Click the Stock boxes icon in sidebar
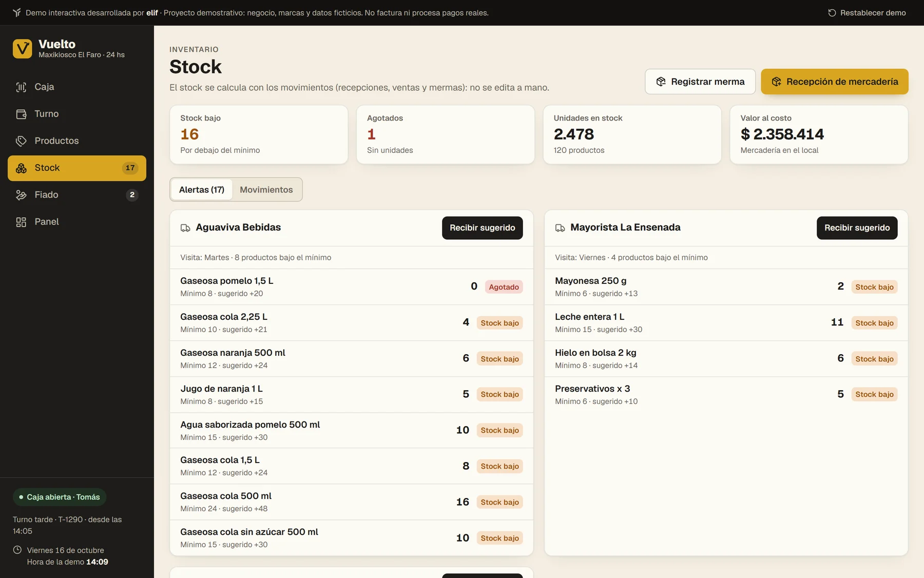Image resolution: width=924 pixels, height=578 pixels. point(21,168)
